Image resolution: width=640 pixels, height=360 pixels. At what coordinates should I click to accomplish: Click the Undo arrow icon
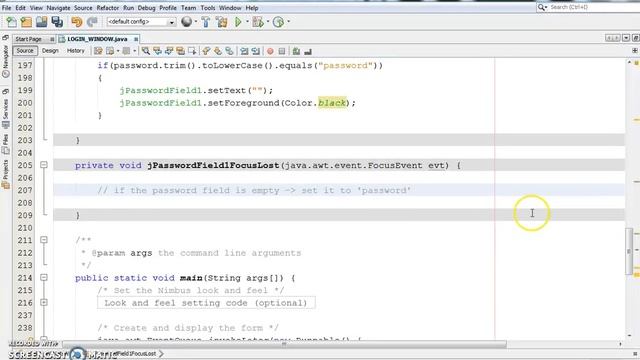coord(76,22)
